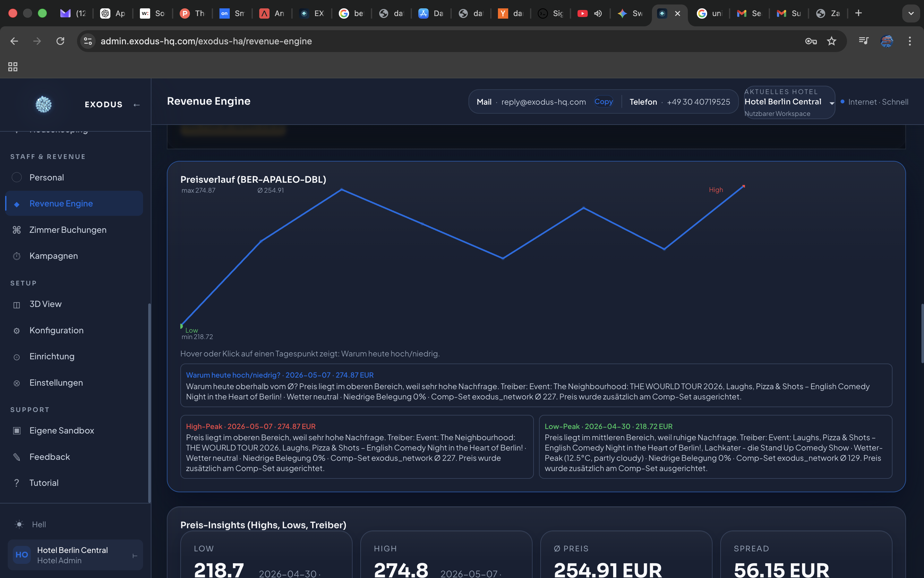Open Kampagnen in the sidebar
This screenshot has width=924, height=578.
74,256
